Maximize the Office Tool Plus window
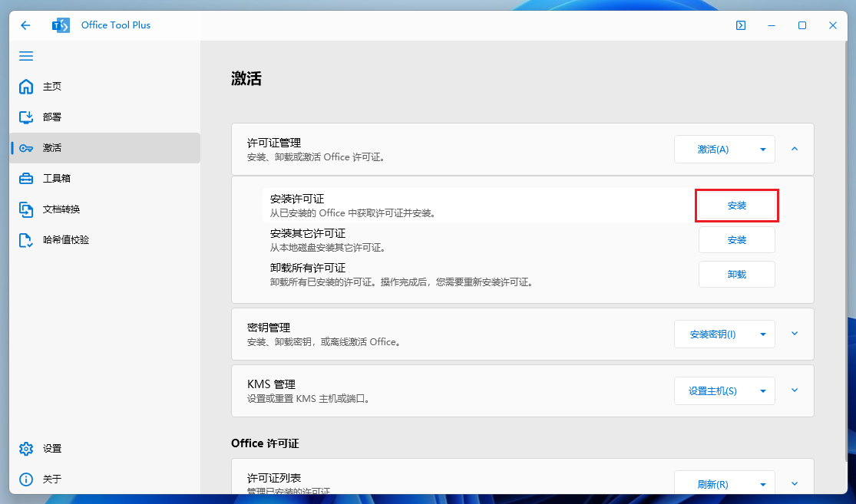Screen dimensions: 856x504 coord(802,25)
